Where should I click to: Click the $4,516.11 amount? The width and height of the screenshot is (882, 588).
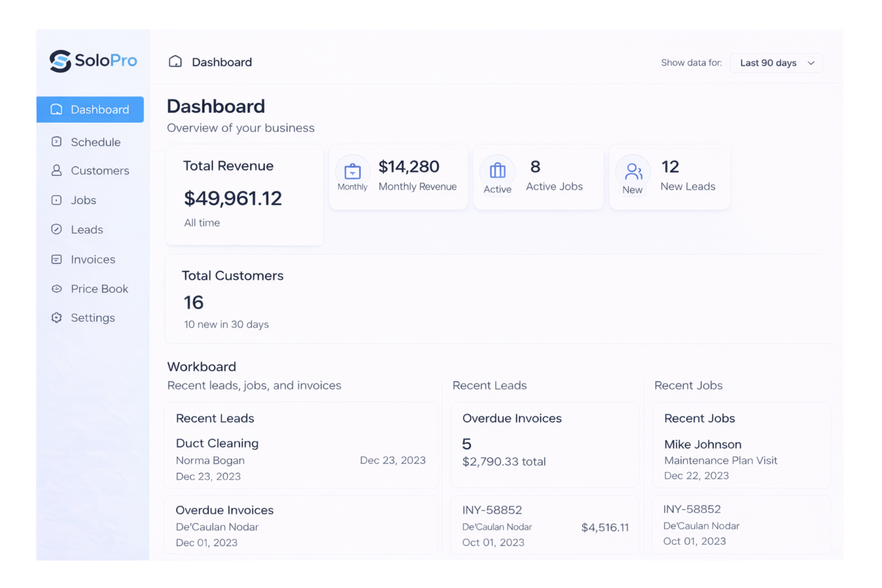pos(605,527)
